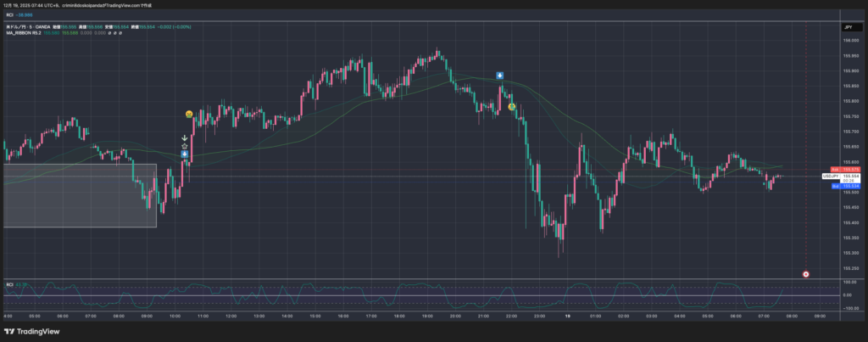Click the blue down-arrow marker near 10:00
The image size is (868, 342).
pos(185,154)
